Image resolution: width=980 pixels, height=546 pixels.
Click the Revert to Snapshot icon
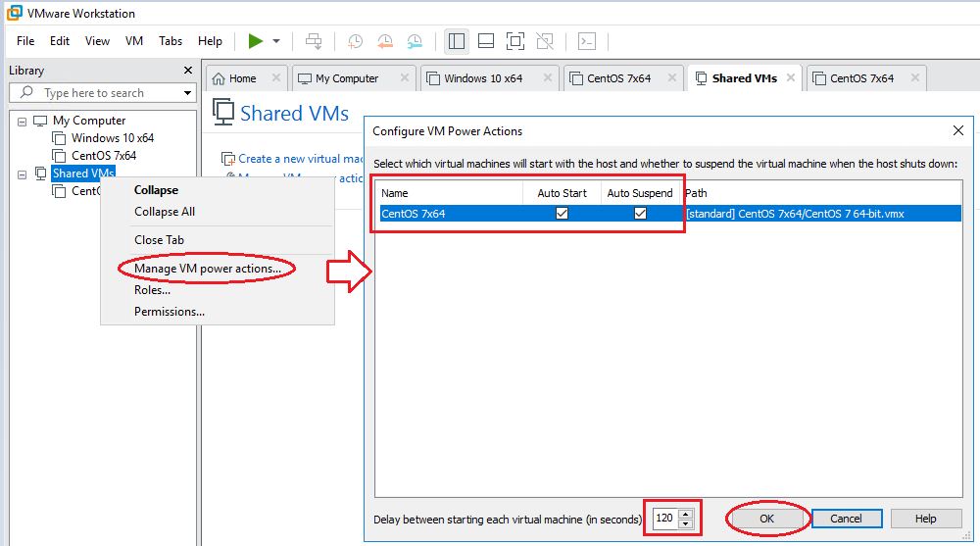point(385,41)
